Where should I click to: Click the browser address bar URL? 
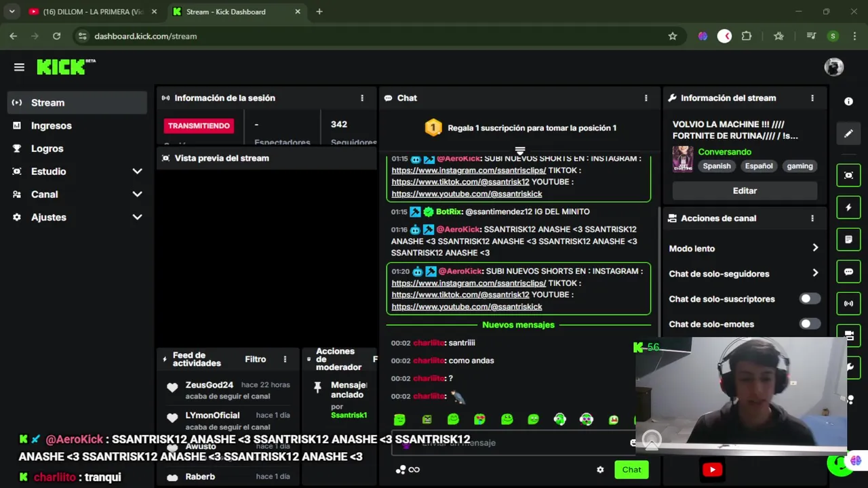[x=145, y=36]
